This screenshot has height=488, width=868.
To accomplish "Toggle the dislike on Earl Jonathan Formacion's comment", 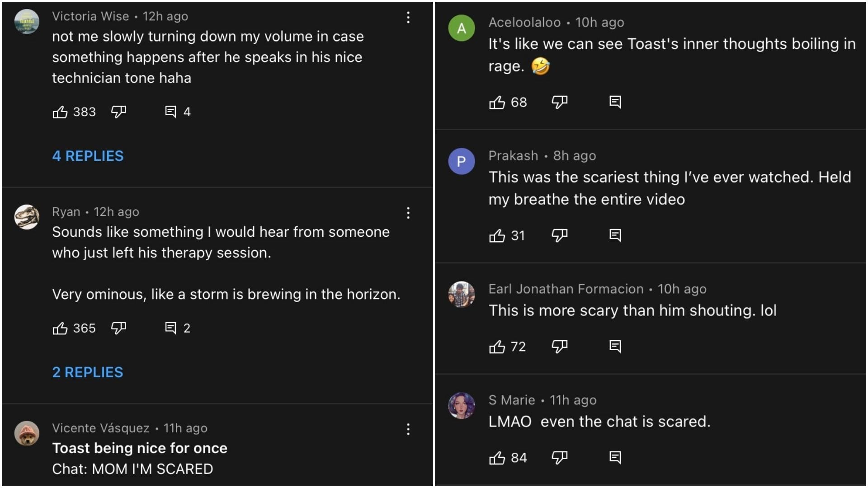I will [x=559, y=347].
